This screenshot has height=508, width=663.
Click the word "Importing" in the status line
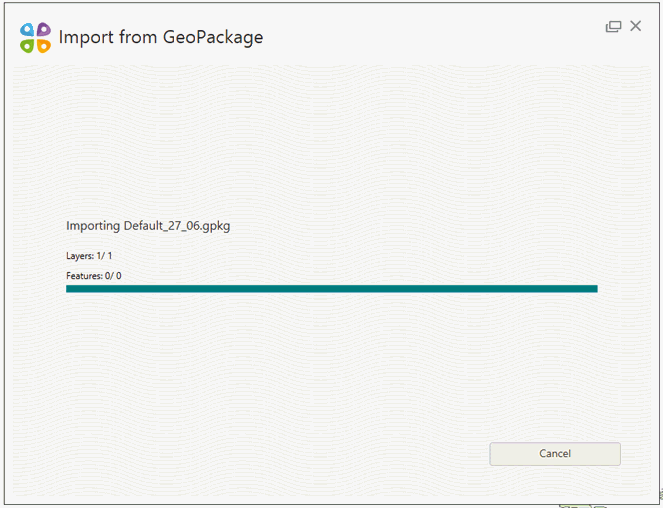[93, 226]
